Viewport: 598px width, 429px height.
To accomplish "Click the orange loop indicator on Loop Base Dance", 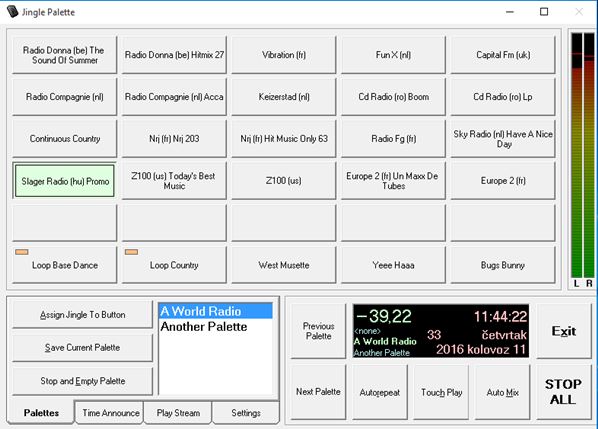I will (x=22, y=252).
